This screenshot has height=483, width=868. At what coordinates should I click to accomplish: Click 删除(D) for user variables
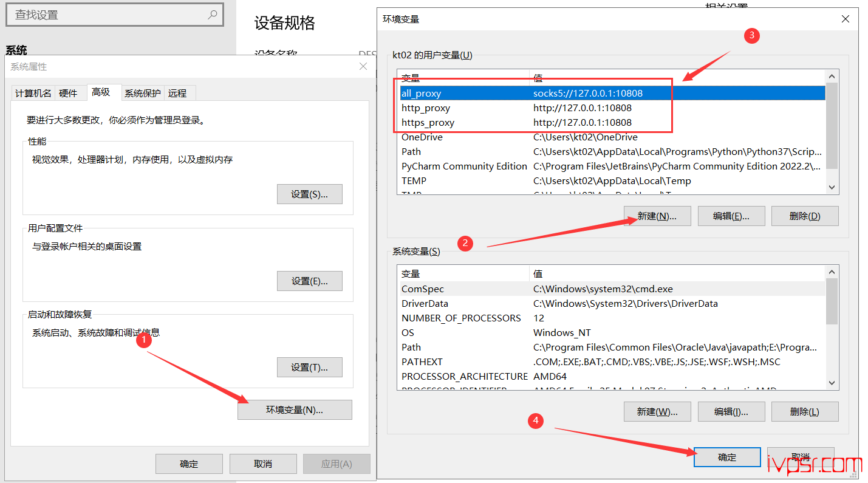(x=805, y=216)
